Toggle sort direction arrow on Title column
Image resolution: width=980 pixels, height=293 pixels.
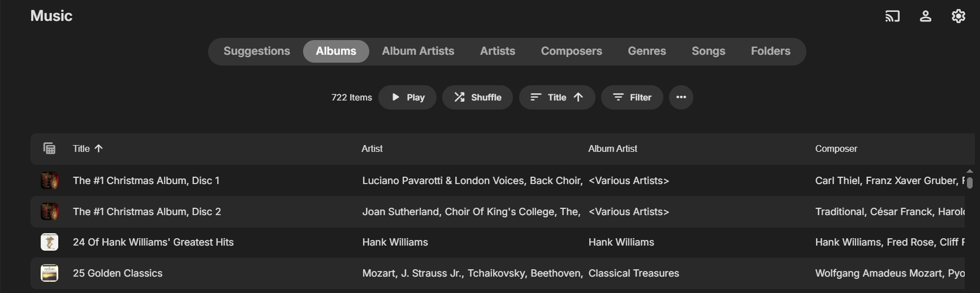coord(98,148)
